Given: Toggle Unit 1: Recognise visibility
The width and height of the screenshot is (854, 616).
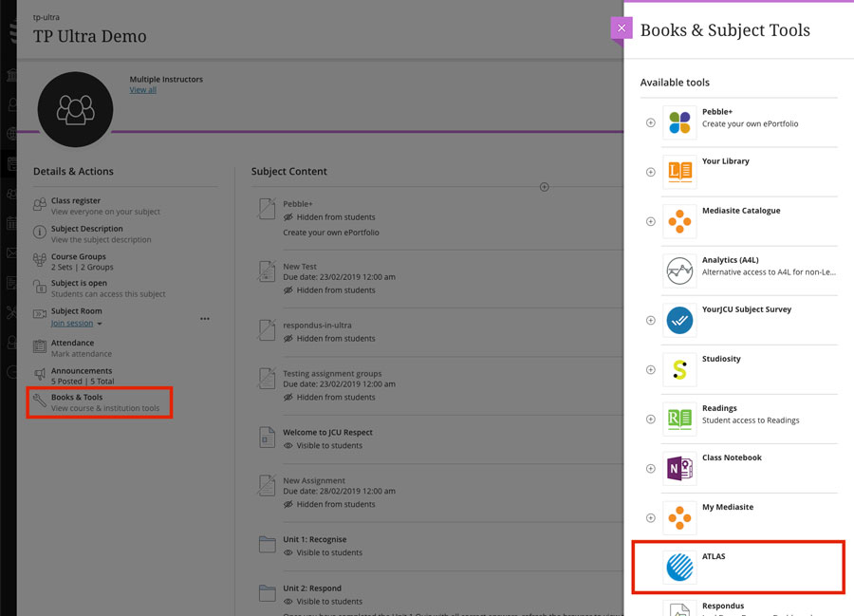Looking at the screenshot, I should (x=323, y=552).
